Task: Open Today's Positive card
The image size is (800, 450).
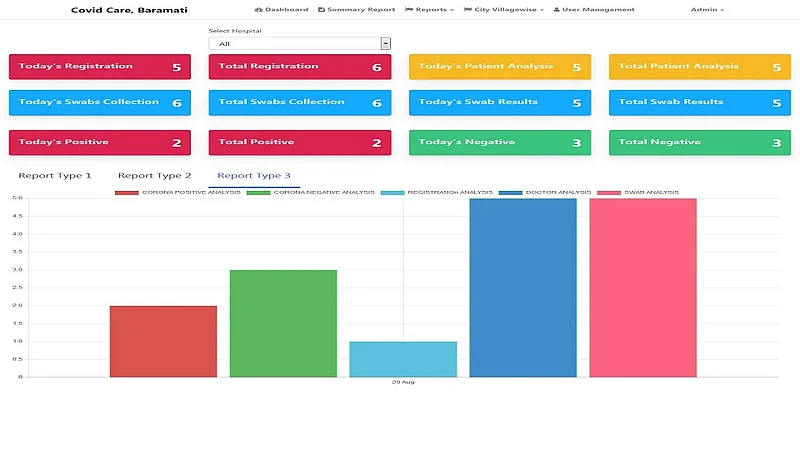Action: pyautogui.click(x=100, y=142)
